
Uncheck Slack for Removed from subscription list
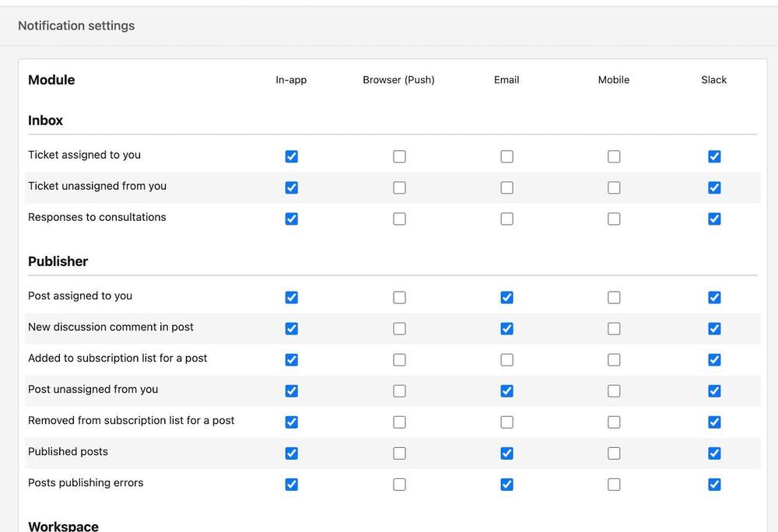pos(714,422)
